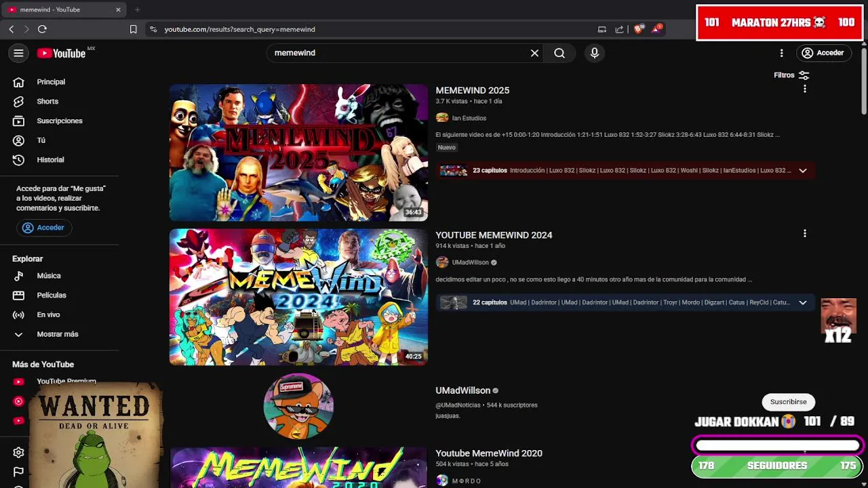This screenshot has height=488, width=868.
Task: Go forward with browser forward arrow
Action: tap(26, 29)
